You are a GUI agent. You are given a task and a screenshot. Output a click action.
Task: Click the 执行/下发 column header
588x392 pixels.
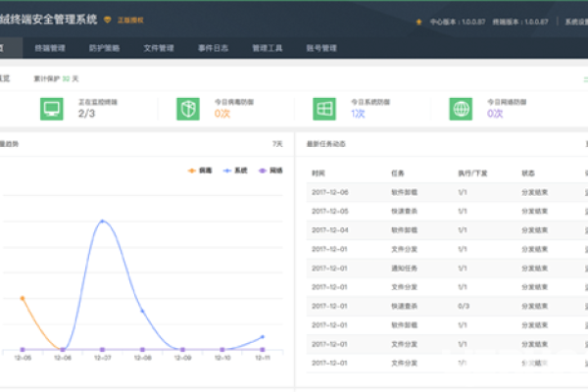[472, 173]
